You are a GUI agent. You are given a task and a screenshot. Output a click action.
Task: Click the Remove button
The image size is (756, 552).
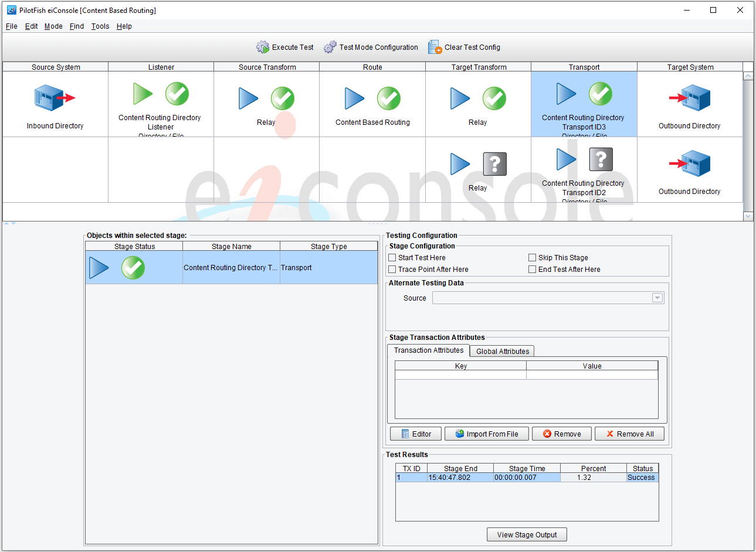[x=562, y=434]
